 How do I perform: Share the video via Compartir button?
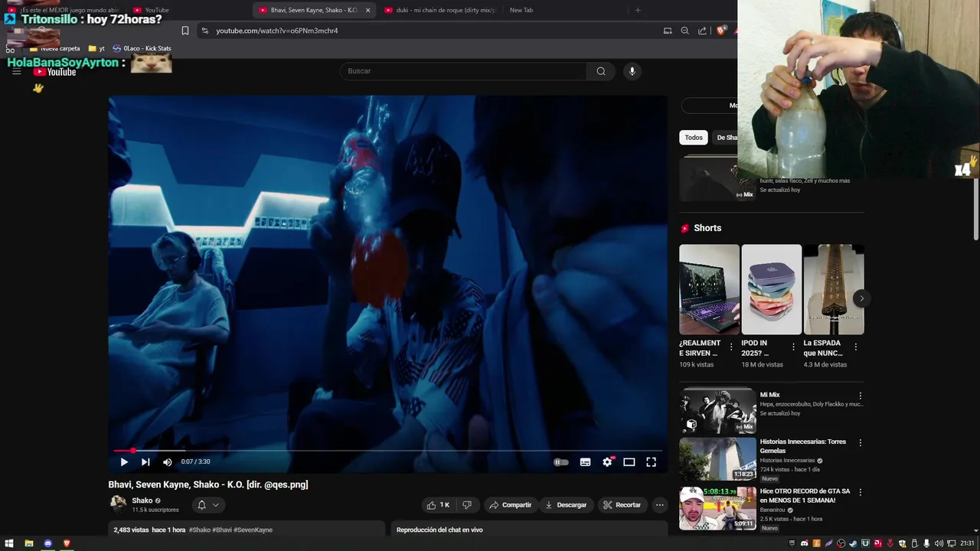tap(510, 505)
